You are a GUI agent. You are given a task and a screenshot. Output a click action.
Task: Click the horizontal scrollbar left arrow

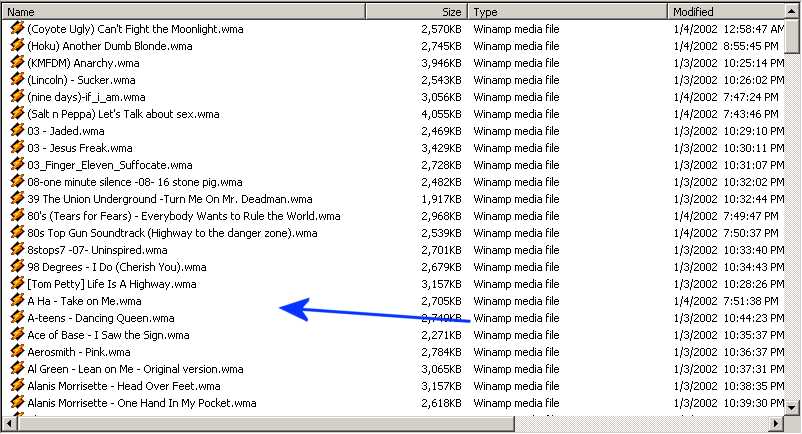(9, 425)
